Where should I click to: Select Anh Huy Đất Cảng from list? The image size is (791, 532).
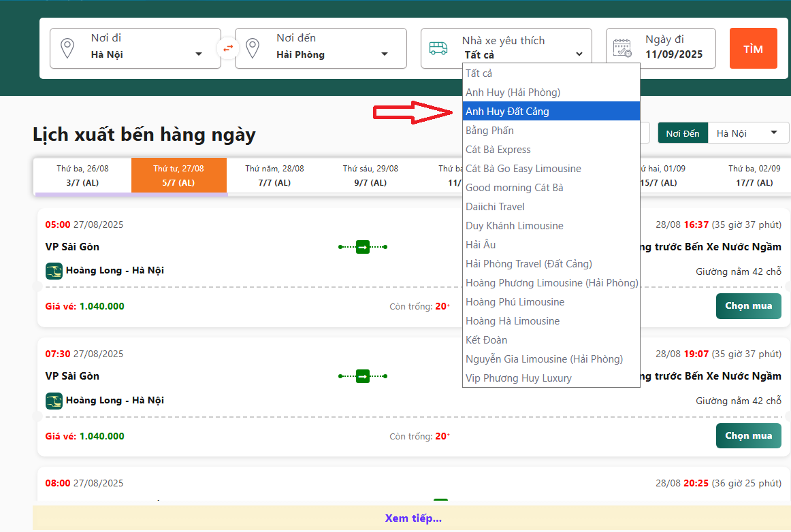pos(507,111)
